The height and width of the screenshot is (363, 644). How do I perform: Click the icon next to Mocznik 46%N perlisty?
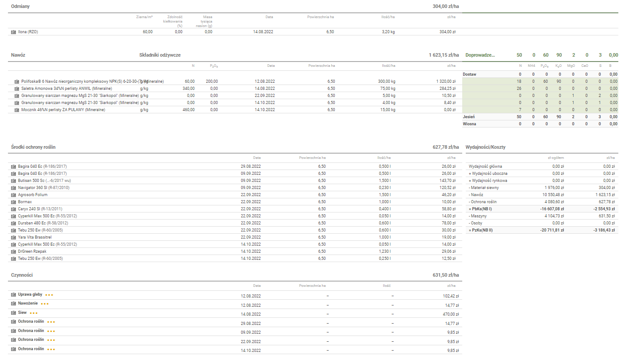tap(16, 110)
